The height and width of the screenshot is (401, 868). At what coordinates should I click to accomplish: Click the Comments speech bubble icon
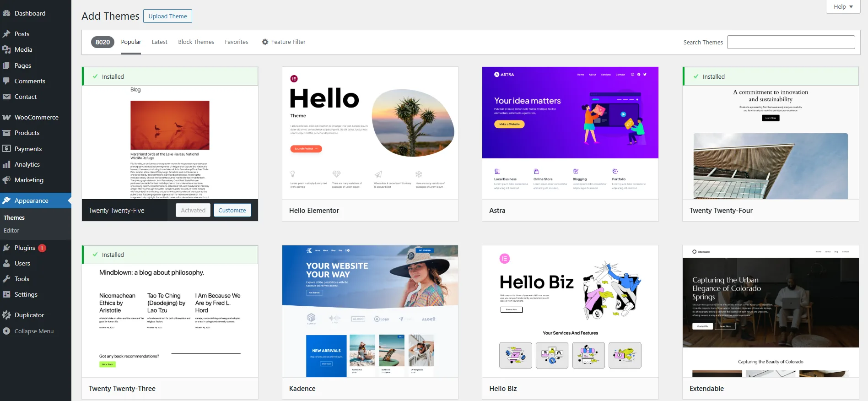click(6, 81)
